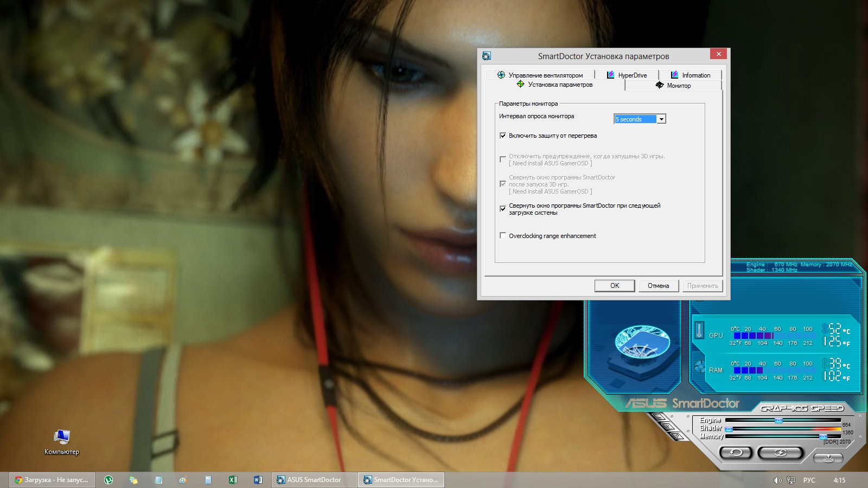Switch to the HyperDrive tab
The height and width of the screenshot is (488, 868).
(x=627, y=75)
